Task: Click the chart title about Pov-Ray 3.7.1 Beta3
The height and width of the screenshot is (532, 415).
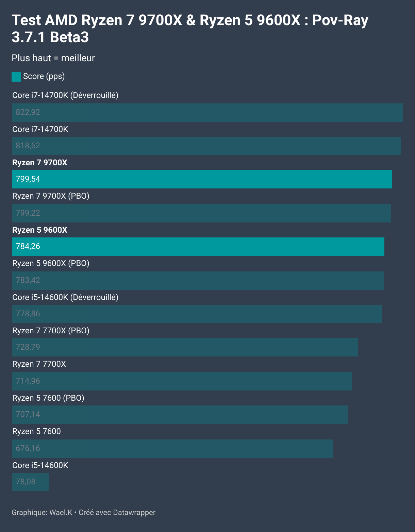Action: coord(190,29)
